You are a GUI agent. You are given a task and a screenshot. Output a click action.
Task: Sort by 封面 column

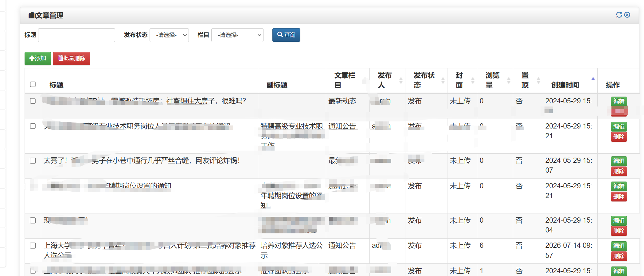click(462, 80)
